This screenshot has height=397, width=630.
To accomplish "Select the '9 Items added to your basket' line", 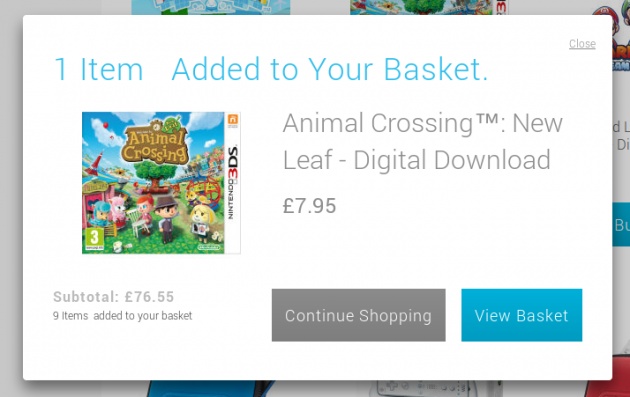I will [123, 316].
